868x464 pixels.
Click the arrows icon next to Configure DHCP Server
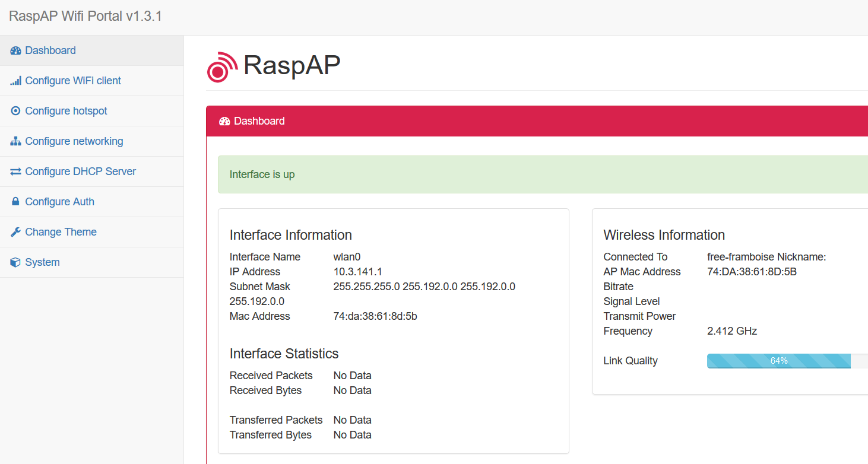click(14, 171)
